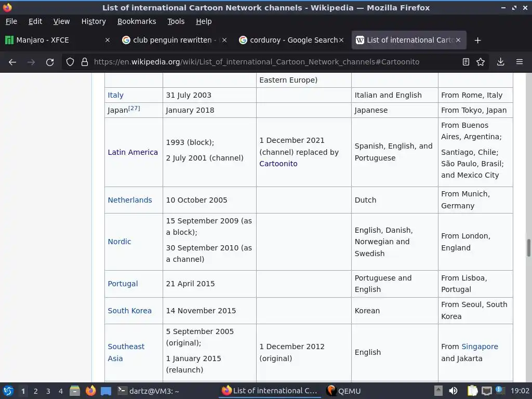Open the clipboard manager tray icon
This screenshot has width=532, height=399.
(x=472, y=391)
